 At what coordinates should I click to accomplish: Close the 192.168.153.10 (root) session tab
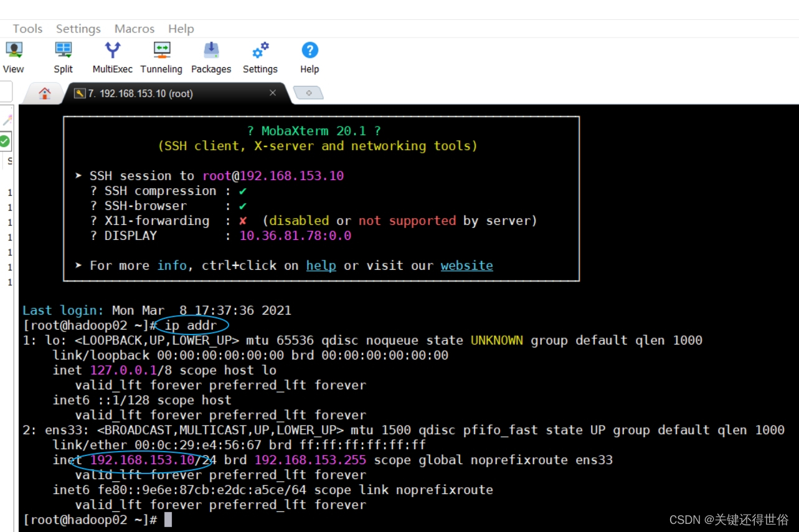coord(273,93)
